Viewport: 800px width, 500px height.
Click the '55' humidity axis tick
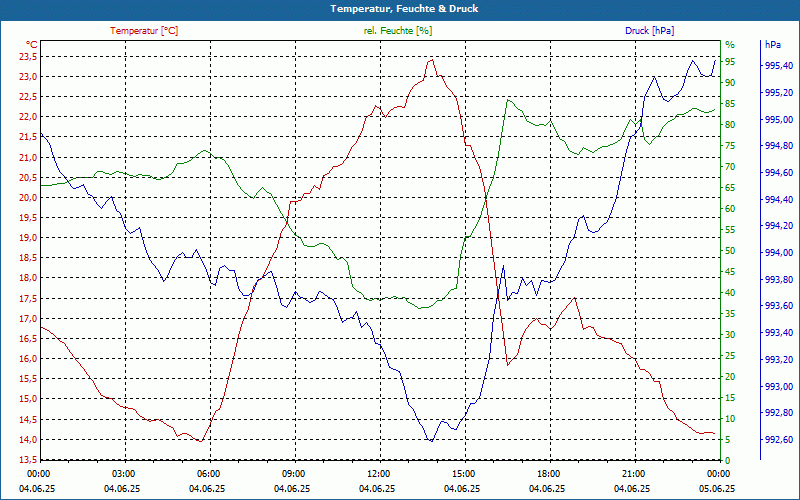click(730, 230)
